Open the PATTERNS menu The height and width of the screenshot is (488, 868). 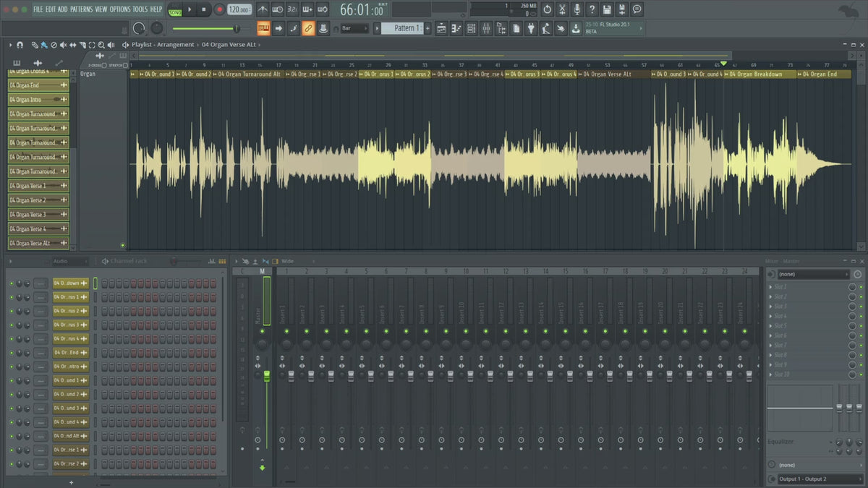(x=81, y=9)
